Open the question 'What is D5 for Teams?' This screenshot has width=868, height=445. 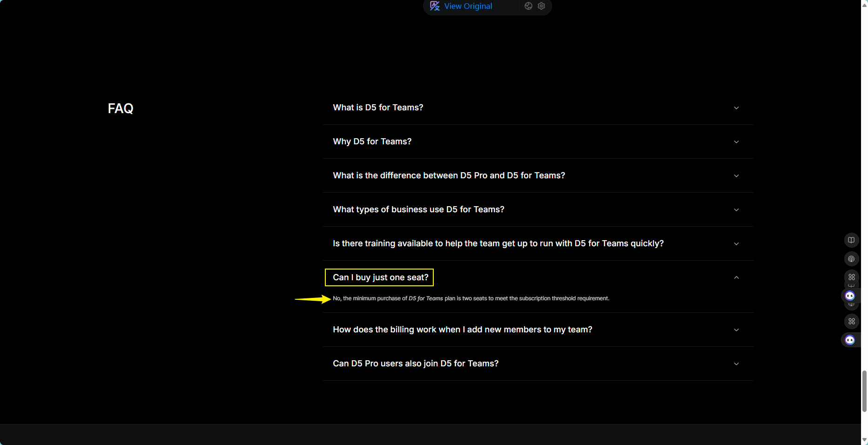[x=378, y=108]
